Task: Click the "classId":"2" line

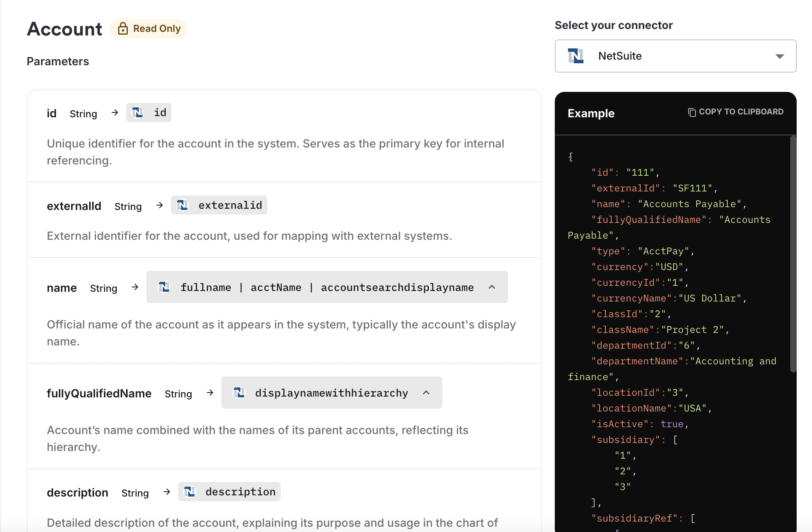Action: click(x=631, y=314)
